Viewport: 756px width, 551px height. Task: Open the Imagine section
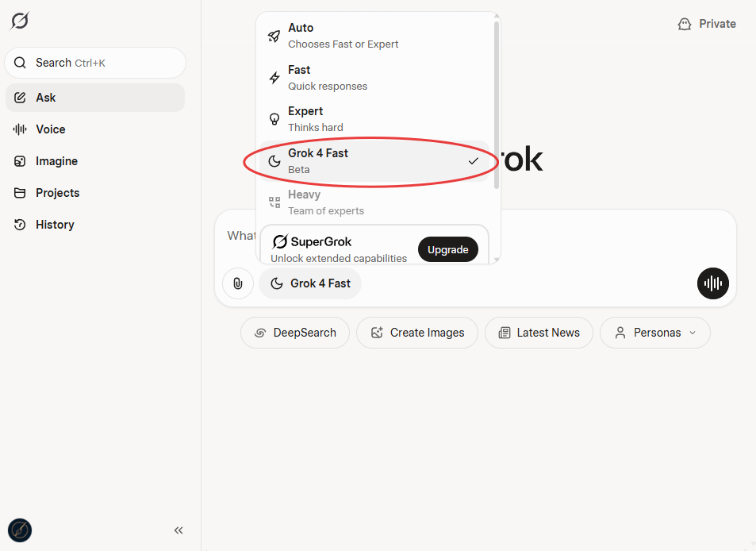[x=95, y=161]
